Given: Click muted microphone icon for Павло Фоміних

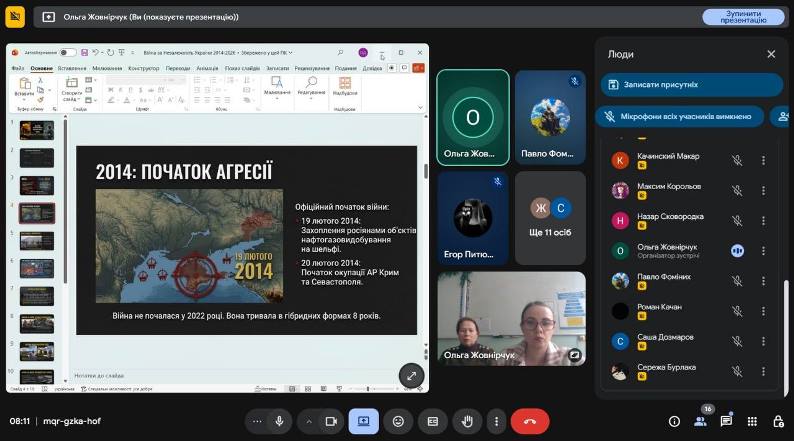Looking at the screenshot, I should click(737, 281).
